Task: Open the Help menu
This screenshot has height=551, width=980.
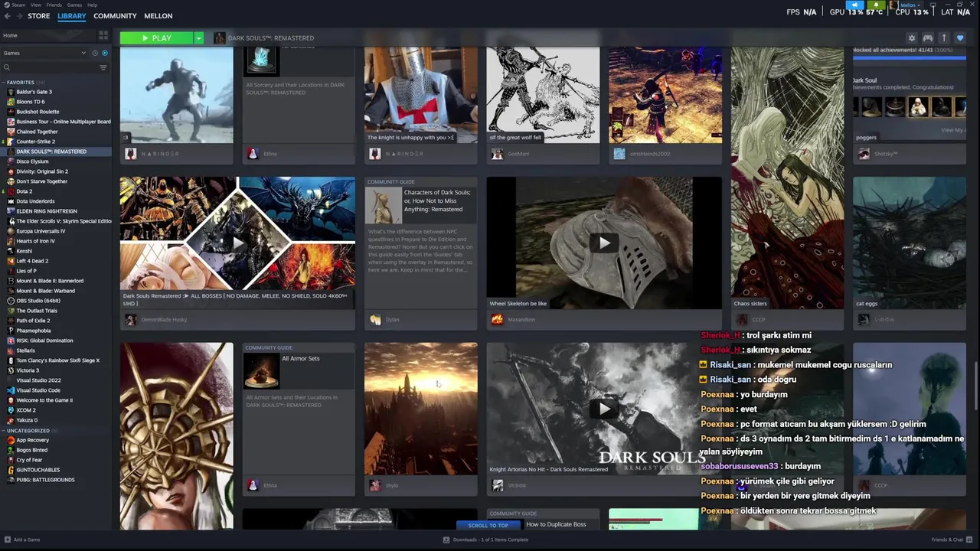Action: (92, 5)
